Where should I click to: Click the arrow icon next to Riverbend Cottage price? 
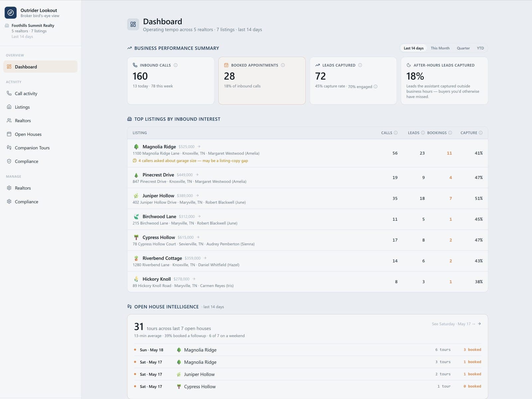205,258
